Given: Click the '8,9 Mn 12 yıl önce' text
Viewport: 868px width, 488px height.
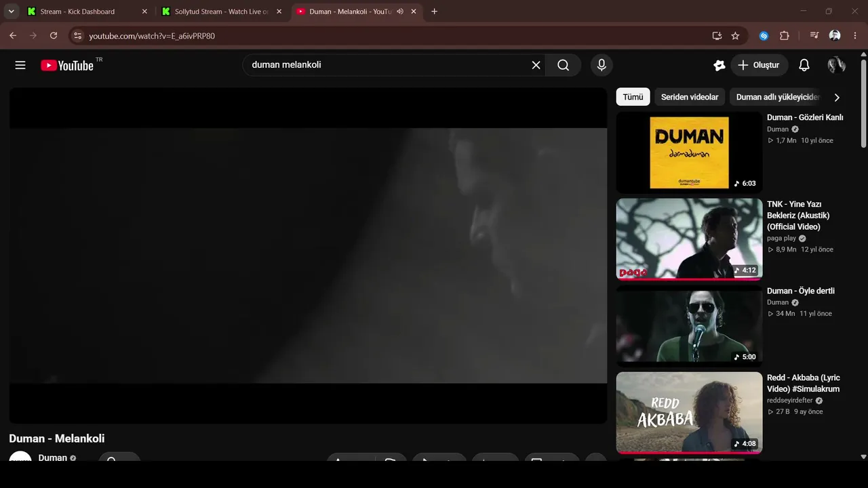Looking at the screenshot, I should coord(800,249).
